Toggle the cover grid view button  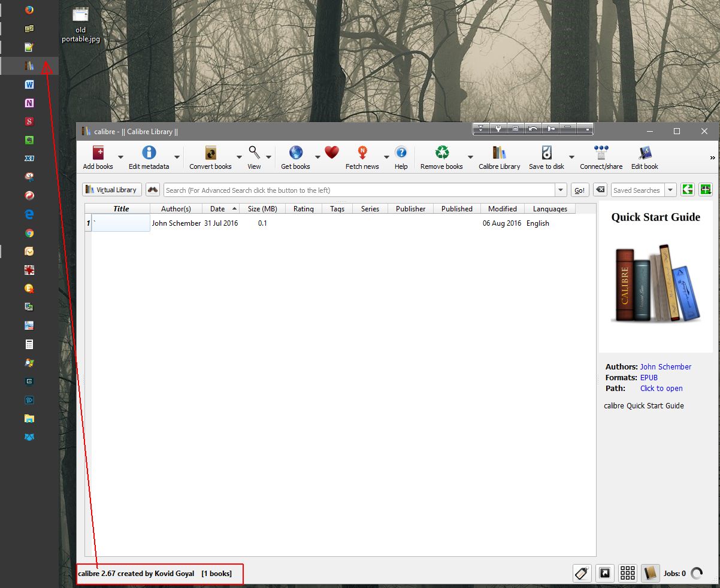tap(627, 574)
